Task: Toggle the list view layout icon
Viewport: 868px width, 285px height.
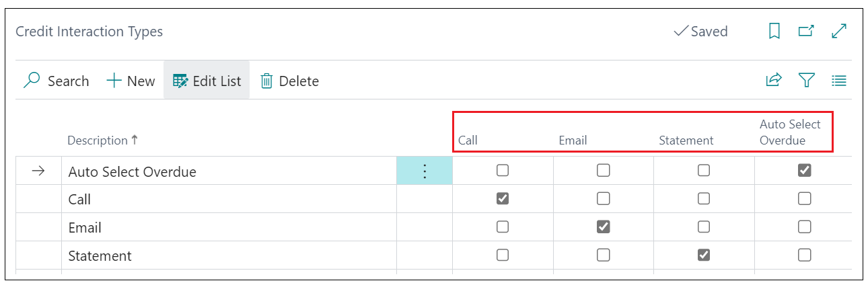Action: pos(838,81)
